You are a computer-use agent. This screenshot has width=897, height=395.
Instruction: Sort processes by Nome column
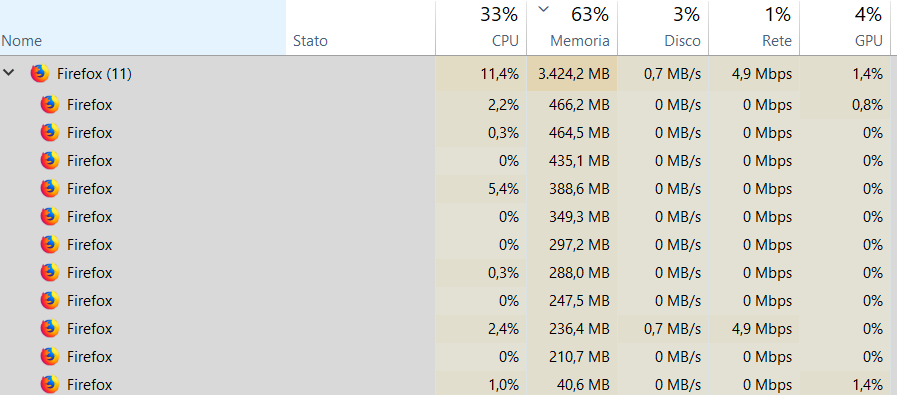143,27
